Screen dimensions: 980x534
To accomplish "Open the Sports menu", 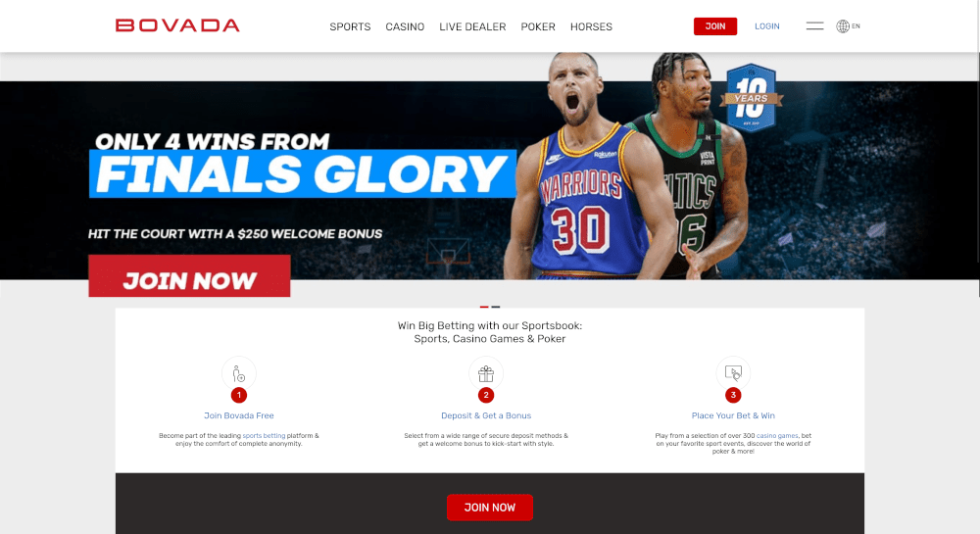I will 350,26.
